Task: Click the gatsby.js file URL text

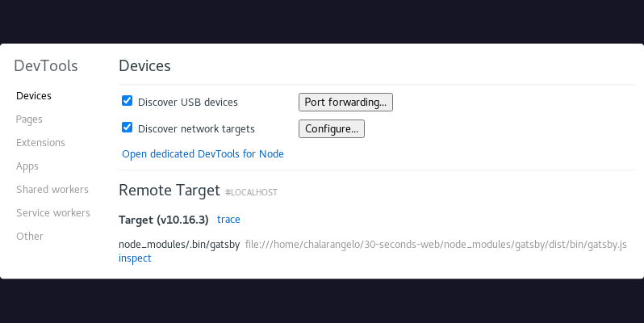Action: point(436,244)
